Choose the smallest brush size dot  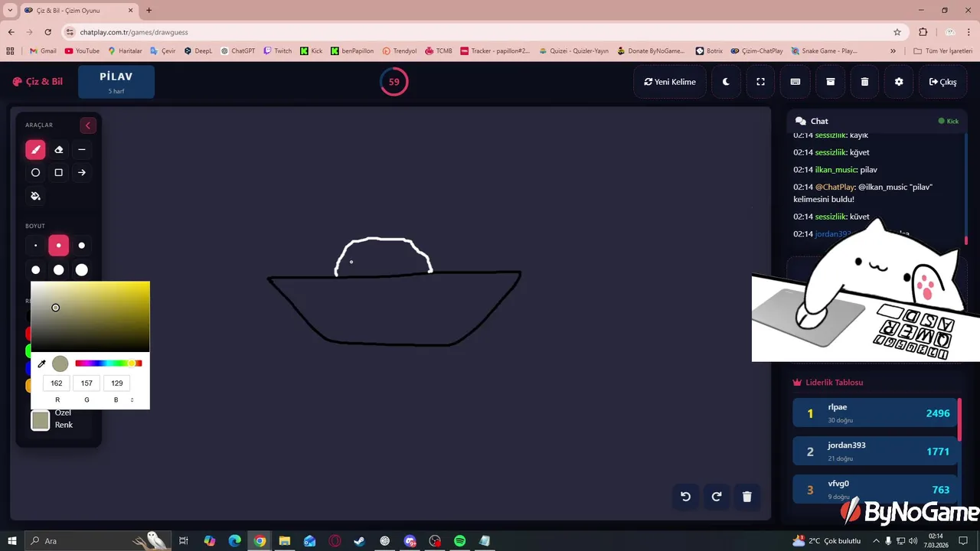click(x=35, y=246)
